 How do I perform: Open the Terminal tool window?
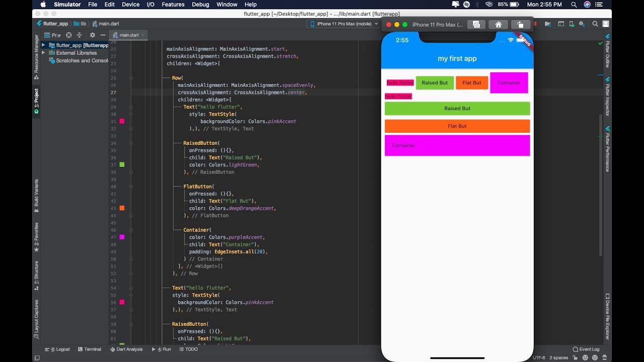pos(90,349)
